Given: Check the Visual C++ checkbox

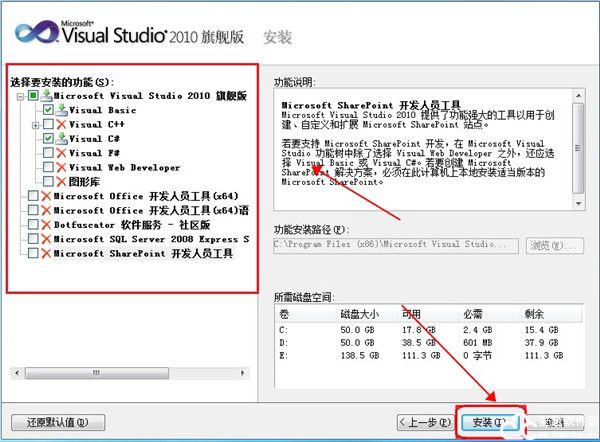Looking at the screenshot, I should point(48,124).
